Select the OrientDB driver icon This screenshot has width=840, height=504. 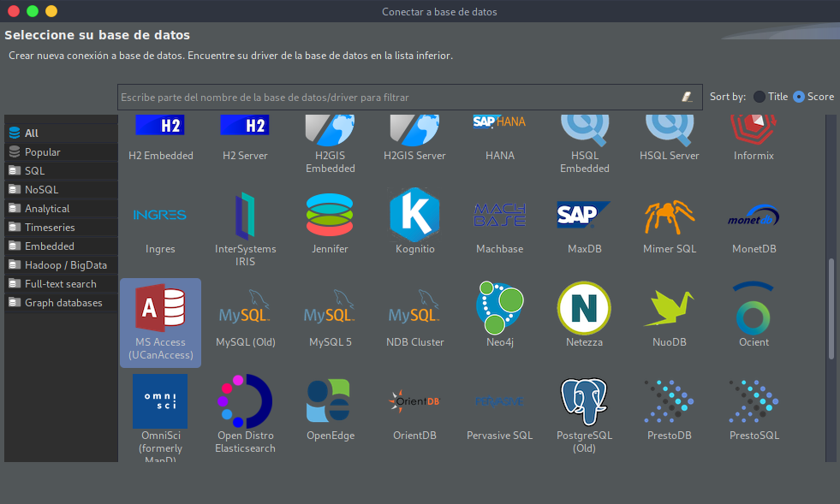pyautogui.click(x=414, y=401)
